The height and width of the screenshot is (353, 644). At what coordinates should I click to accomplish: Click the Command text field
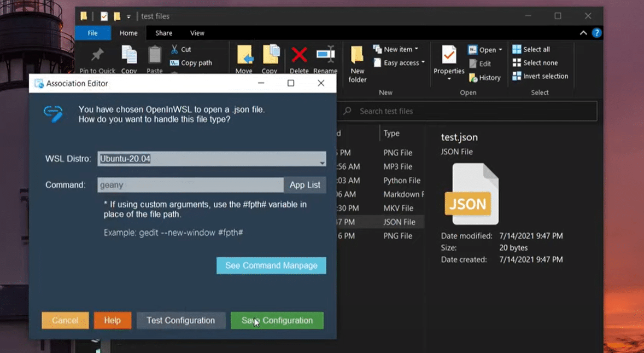pos(190,185)
